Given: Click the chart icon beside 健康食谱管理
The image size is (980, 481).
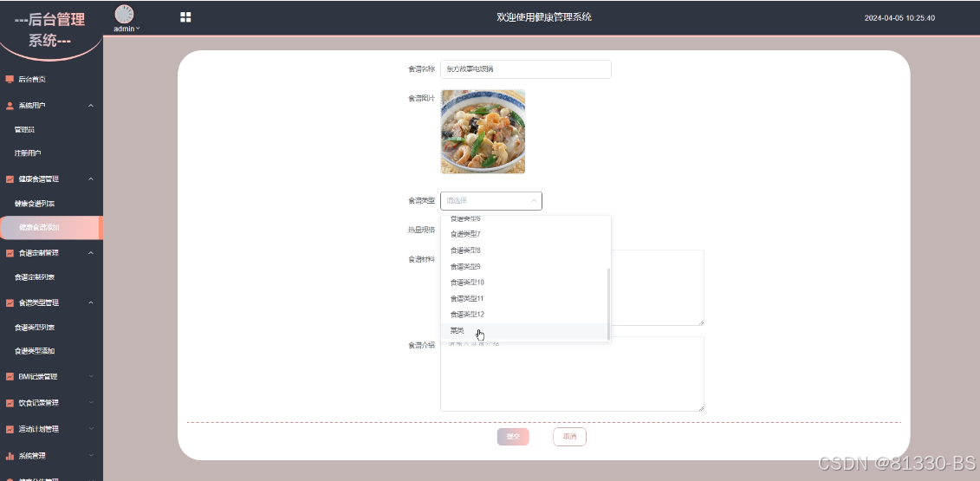Looking at the screenshot, I should [10, 179].
